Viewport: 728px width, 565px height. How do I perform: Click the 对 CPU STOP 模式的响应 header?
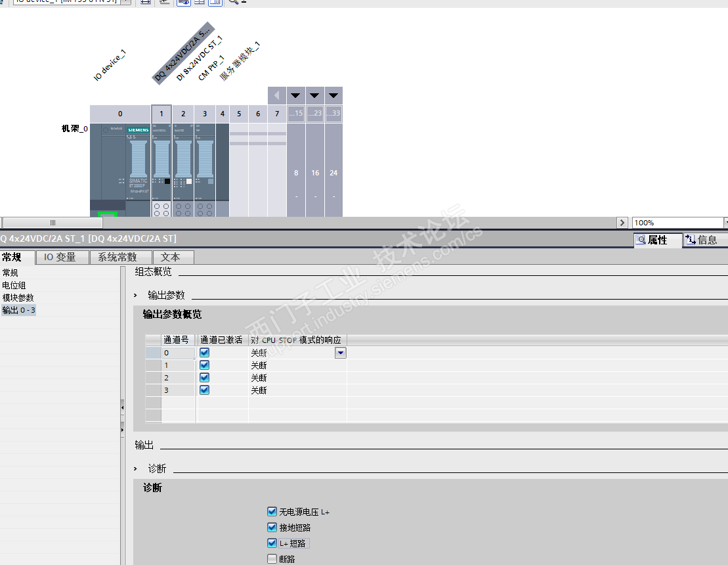point(297,340)
